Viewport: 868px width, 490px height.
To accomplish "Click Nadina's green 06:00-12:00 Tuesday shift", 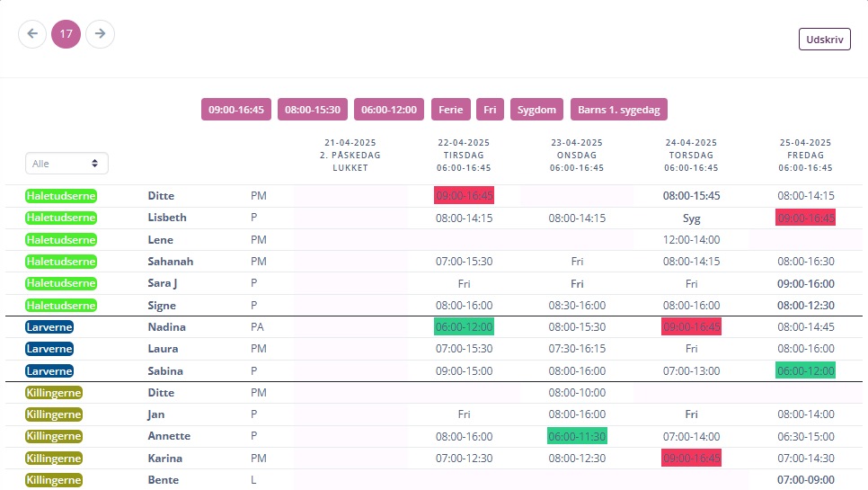I will 464,326.
